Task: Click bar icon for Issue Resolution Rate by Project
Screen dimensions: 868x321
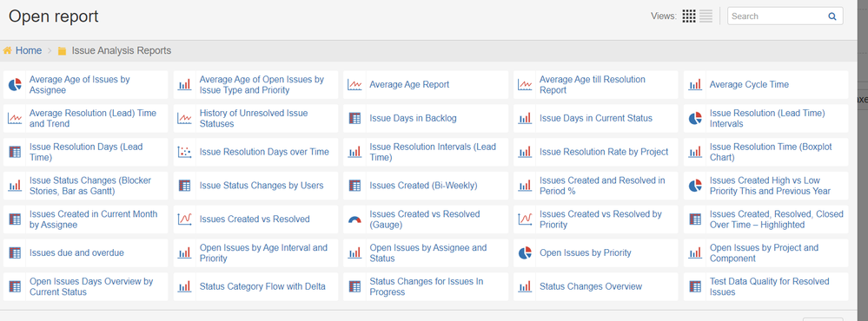Action: click(x=524, y=152)
